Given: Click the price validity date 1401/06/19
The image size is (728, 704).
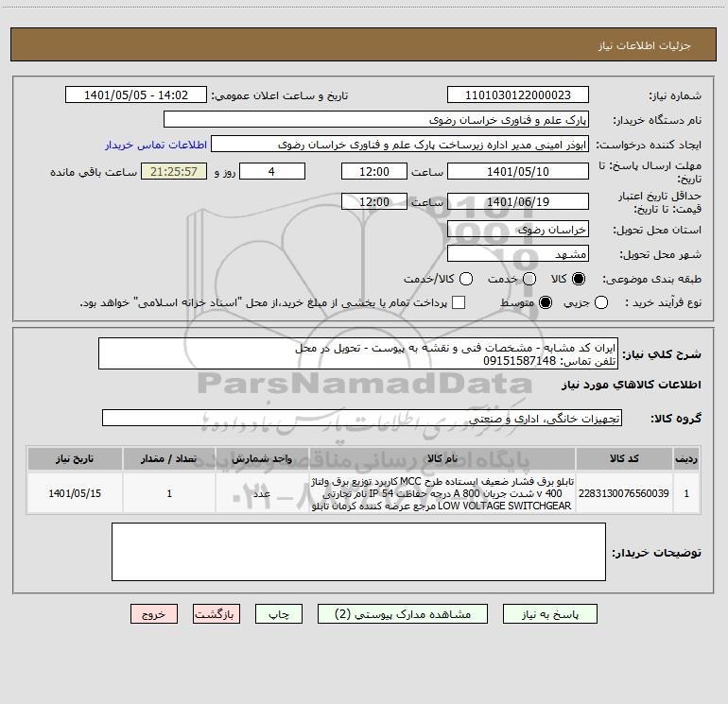Looking at the screenshot, I should coord(518,201).
